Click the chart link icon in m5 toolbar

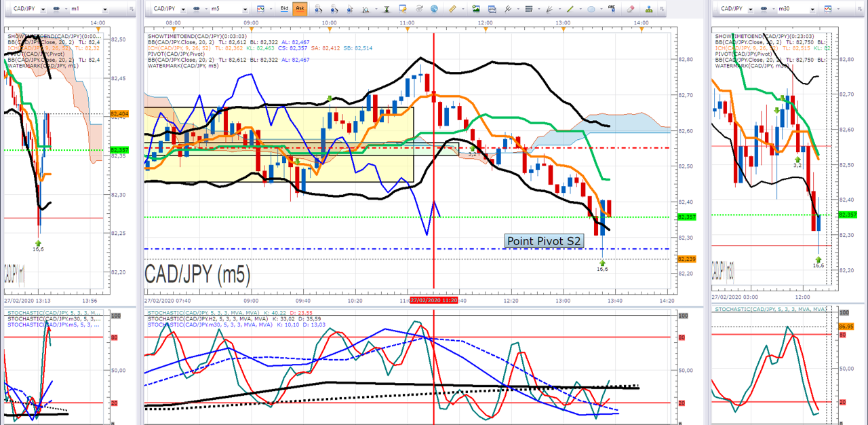point(197,10)
